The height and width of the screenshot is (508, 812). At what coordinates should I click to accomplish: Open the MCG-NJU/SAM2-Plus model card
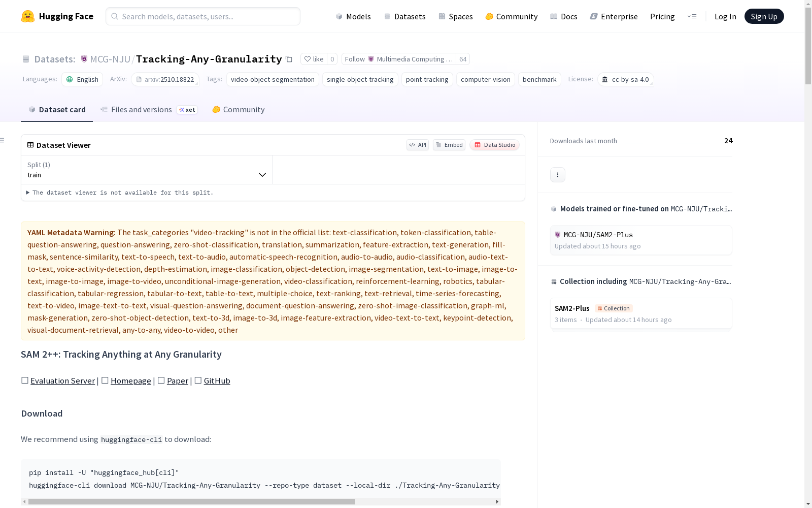pyautogui.click(x=641, y=240)
